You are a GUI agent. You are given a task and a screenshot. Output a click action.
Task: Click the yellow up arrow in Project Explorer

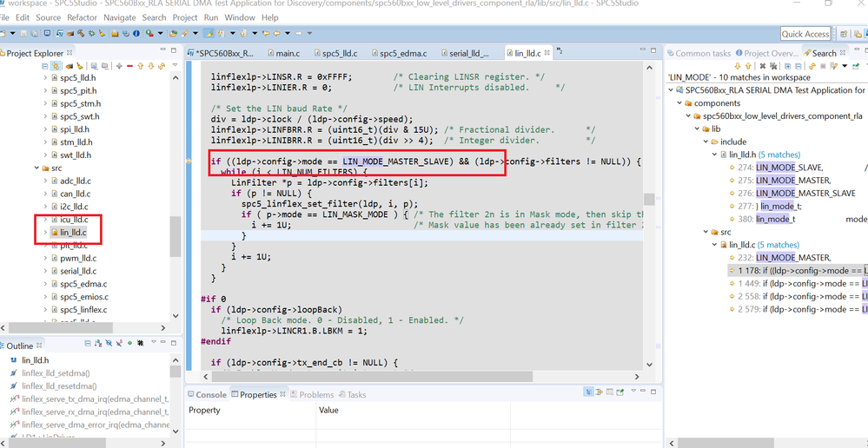[140, 66]
